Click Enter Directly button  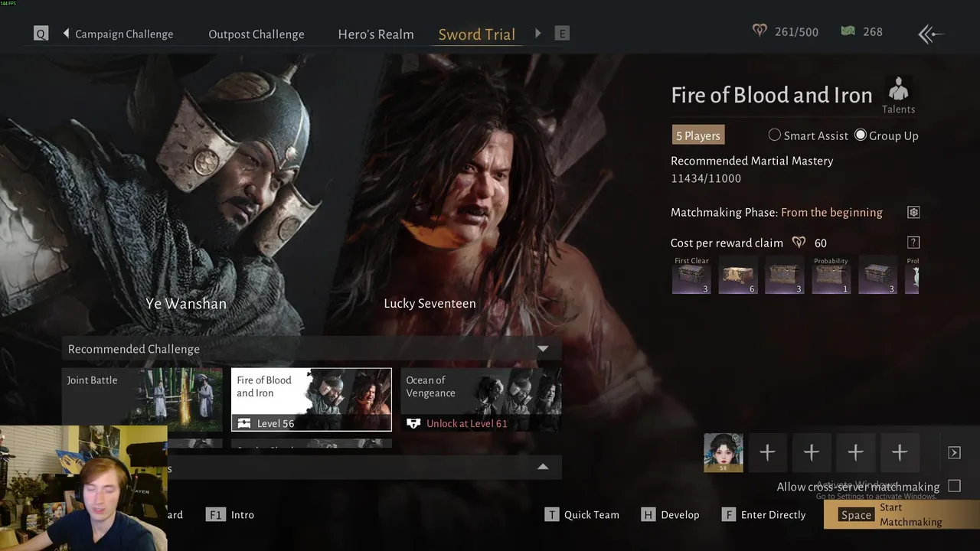[x=763, y=514]
